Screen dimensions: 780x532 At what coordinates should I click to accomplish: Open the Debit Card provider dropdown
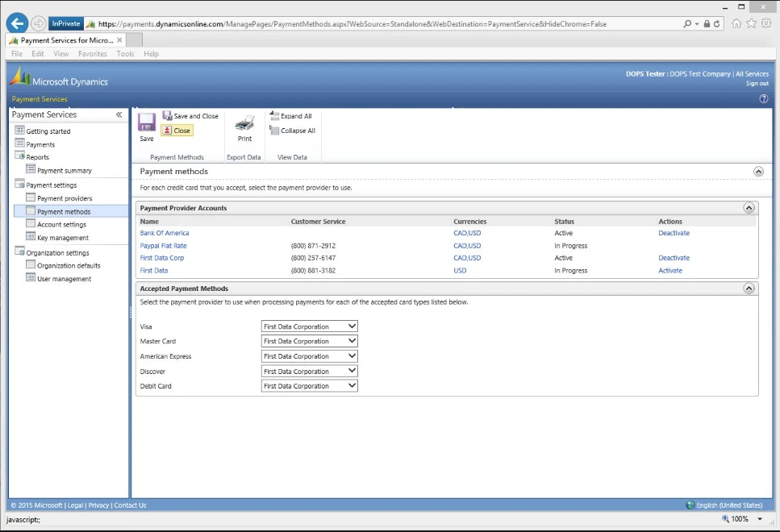click(x=352, y=385)
